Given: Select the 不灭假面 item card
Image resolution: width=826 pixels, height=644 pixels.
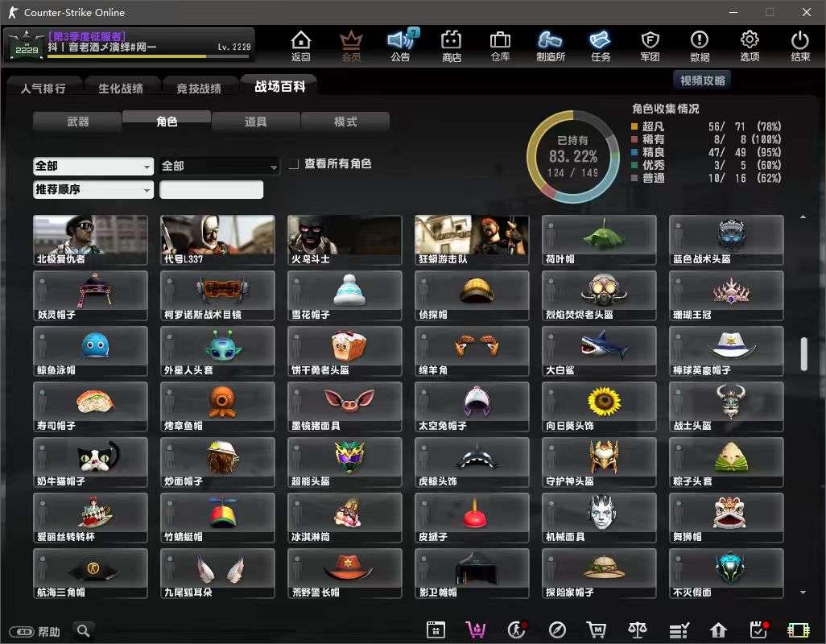Looking at the screenshot, I should click(726, 573).
